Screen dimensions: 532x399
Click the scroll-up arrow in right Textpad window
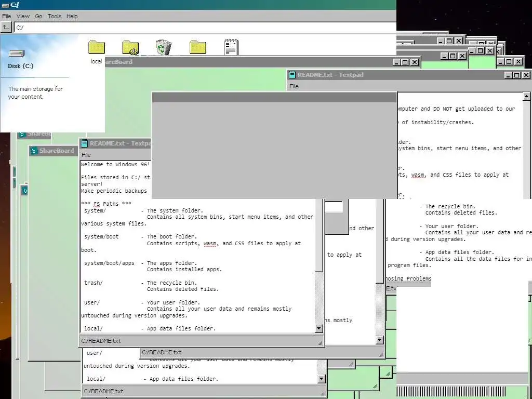tap(526, 97)
